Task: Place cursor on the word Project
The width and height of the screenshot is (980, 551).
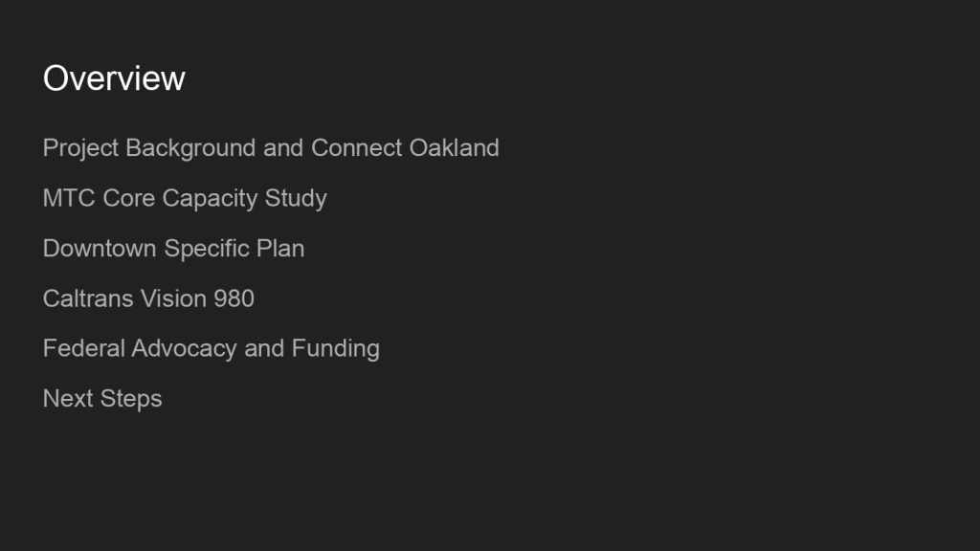Action: coord(80,148)
